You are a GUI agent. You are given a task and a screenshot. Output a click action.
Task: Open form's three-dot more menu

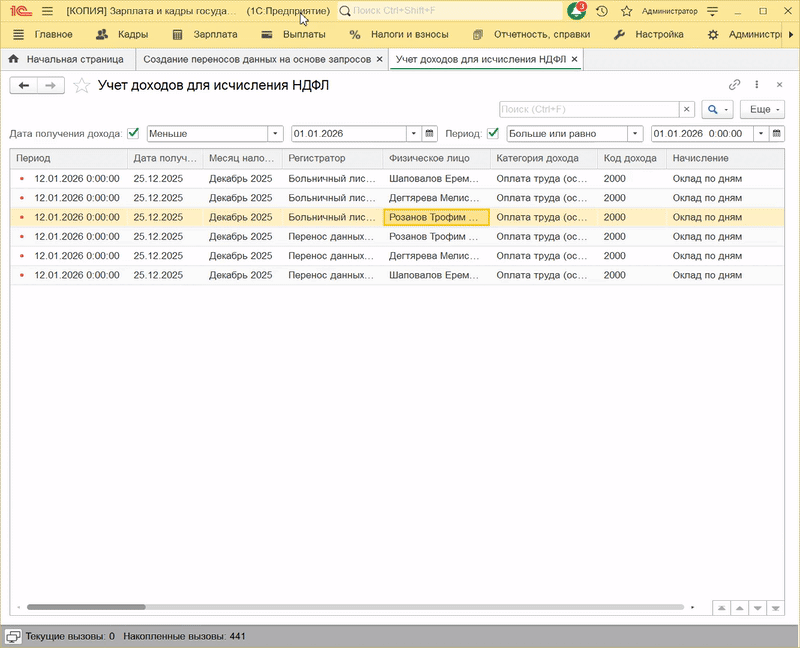[757, 85]
